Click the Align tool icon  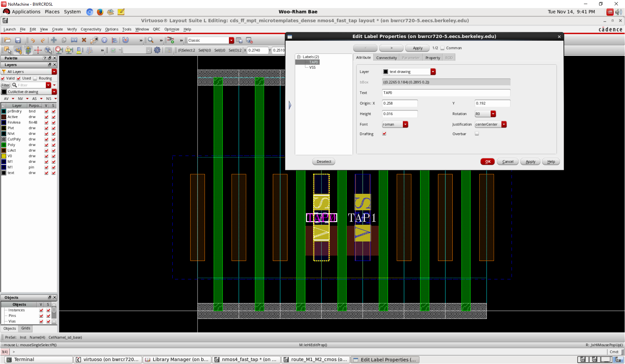click(114, 40)
